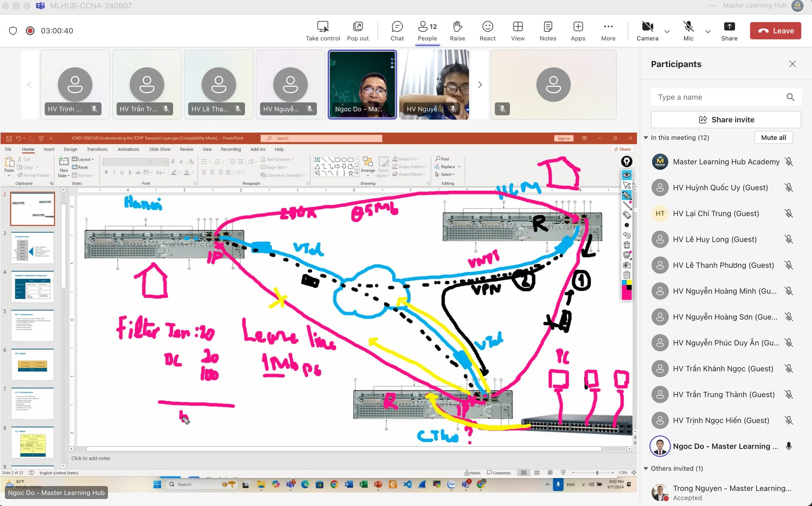Open the Teams Chat panel
The width and height of the screenshot is (812, 506).
pyautogui.click(x=397, y=31)
